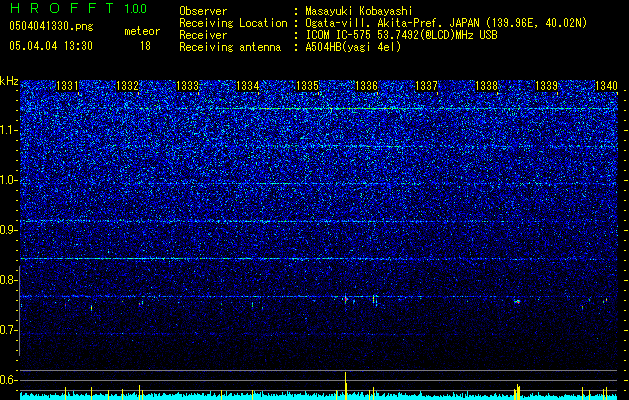Click the meteor count 18

[x=145, y=46]
